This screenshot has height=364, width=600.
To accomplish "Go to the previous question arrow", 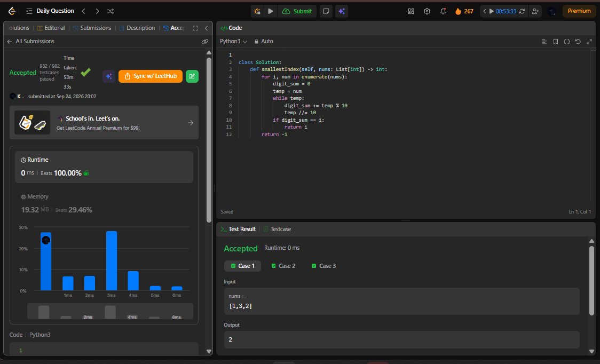I will (83, 11).
